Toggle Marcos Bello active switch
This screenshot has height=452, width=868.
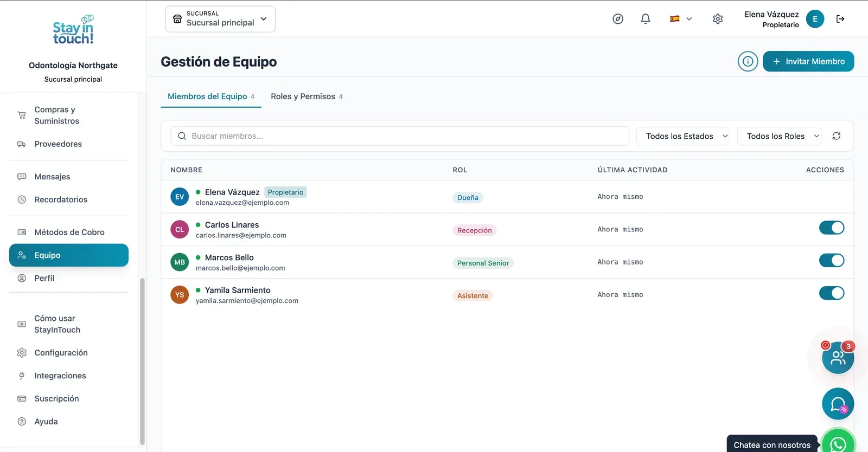[x=832, y=261]
